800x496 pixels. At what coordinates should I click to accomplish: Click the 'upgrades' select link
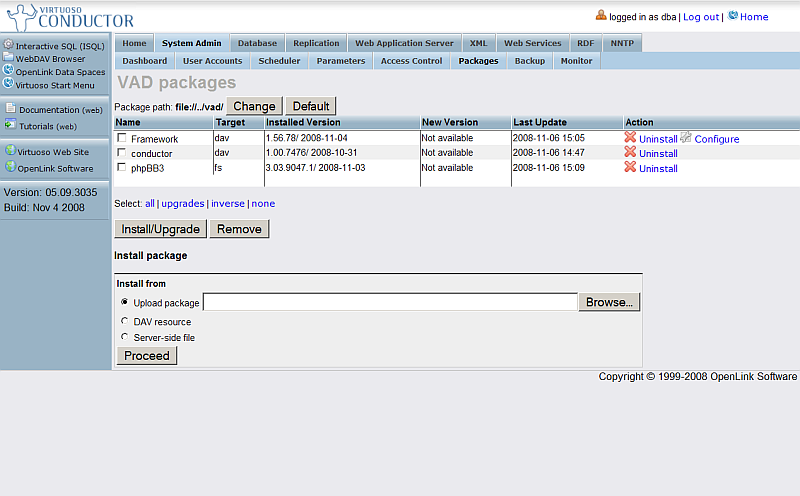click(183, 203)
